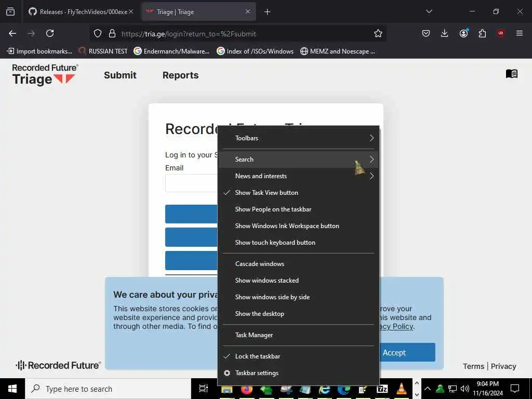Open the RUSSIAN TEST bookmark
Screen dimensions: 532x399
click(103, 51)
